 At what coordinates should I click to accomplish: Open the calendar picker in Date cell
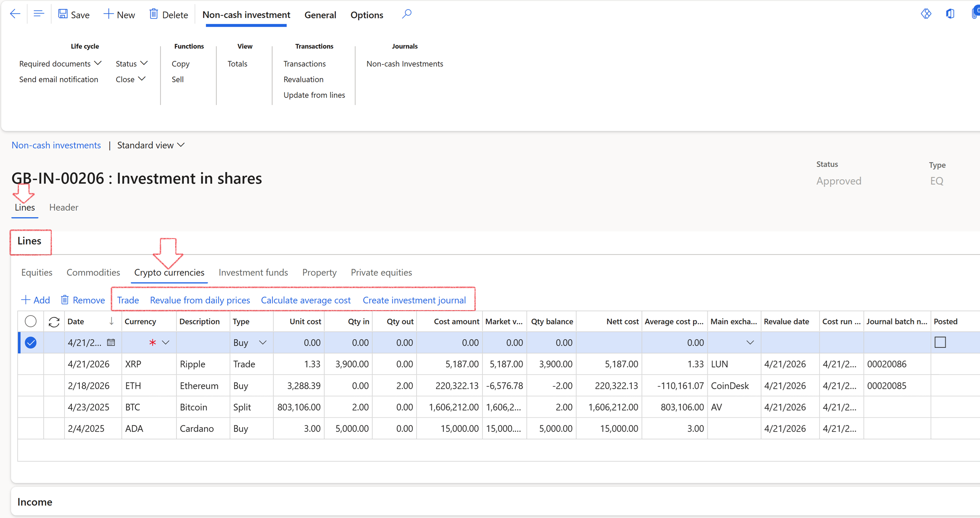pyautogui.click(x=111, y=343)
